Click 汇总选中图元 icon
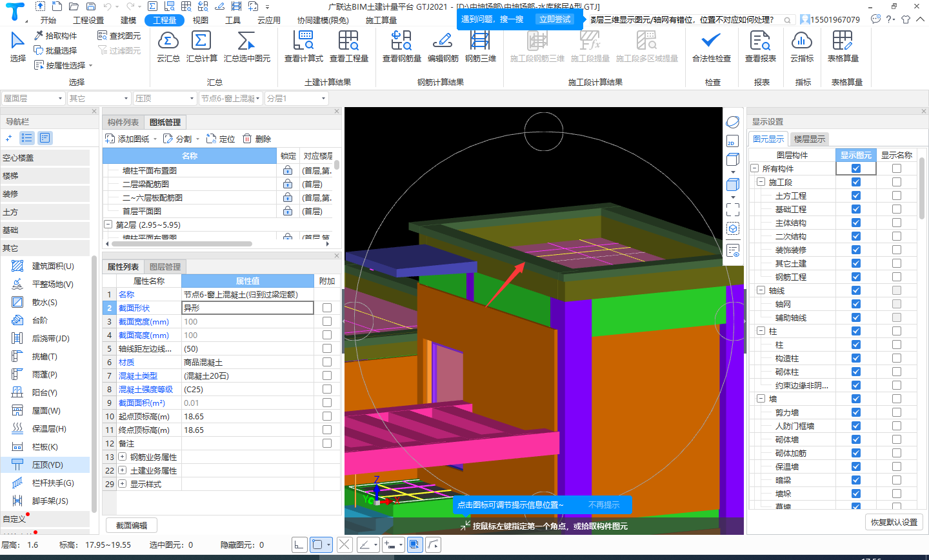The height and width of the screenshot is (560, 929). pyautogui.click(x=246, y=46)
